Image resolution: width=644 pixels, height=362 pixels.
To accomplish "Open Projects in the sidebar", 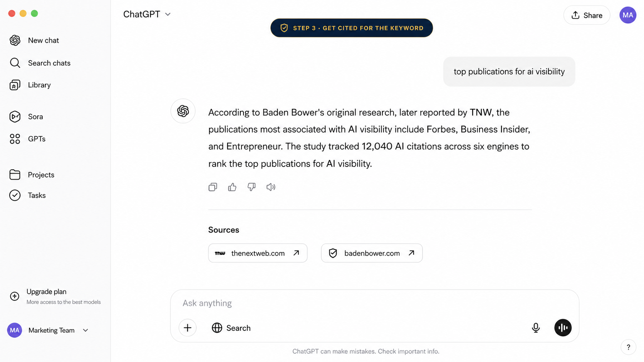I will (x=41, y=175).
